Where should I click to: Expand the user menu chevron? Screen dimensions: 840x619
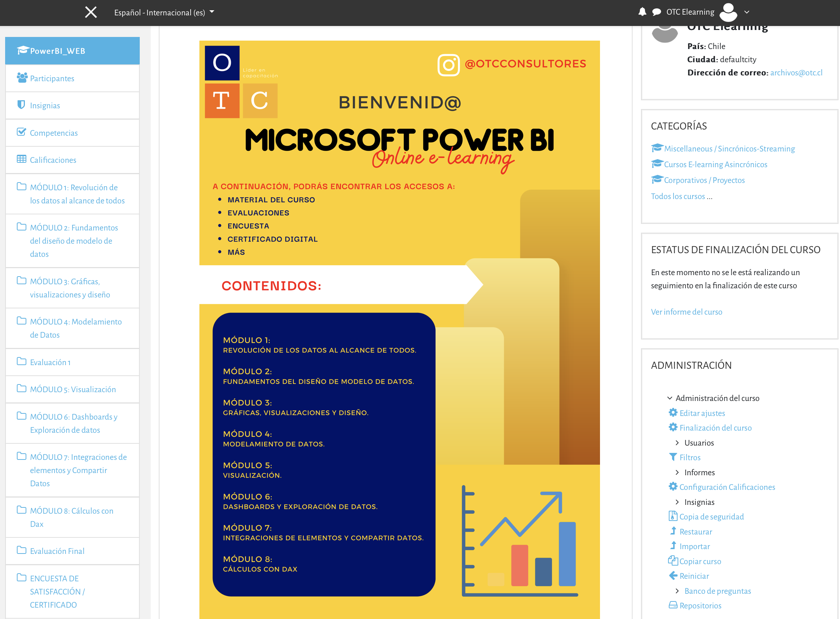pos(747,12)
